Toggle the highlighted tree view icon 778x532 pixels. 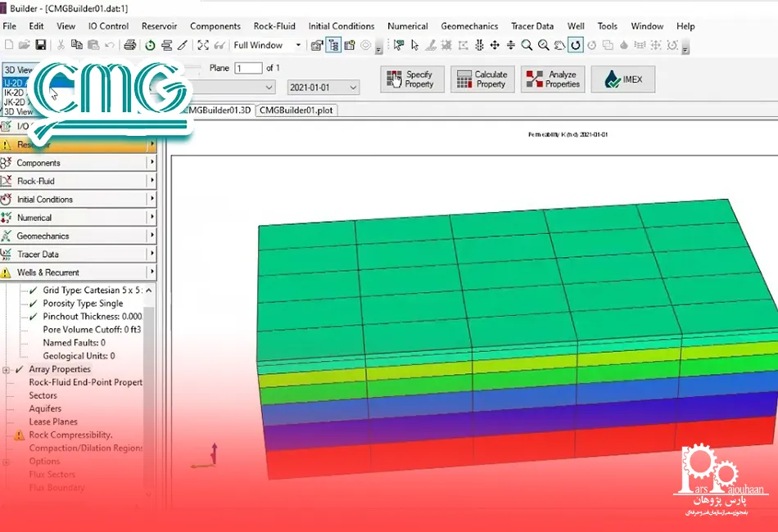pyautogui.click(x=333, y=46)
